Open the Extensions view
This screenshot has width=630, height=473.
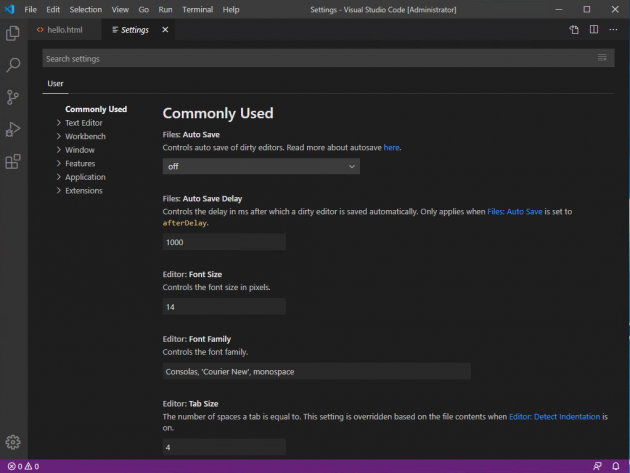tap(13, 162)
